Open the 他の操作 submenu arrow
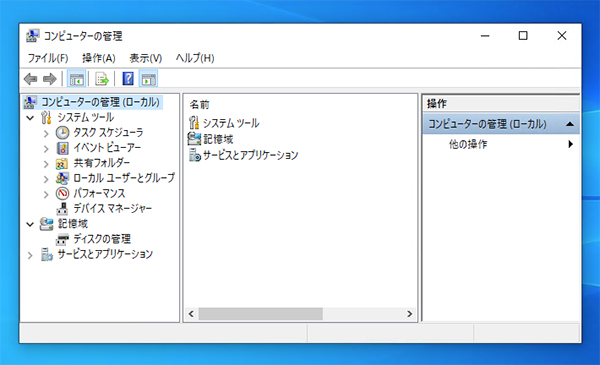Screen dimensions: 600x365 [x=571, y=144]
